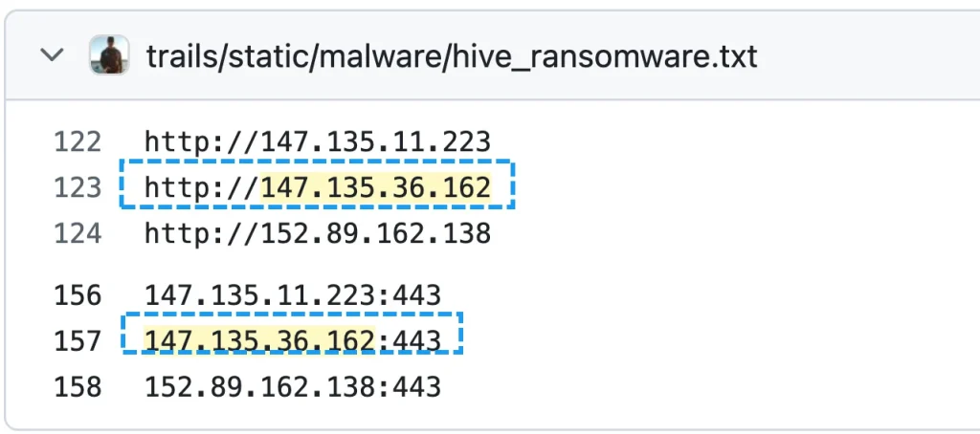Viewport: 980px width, 434px height.
Task: Click the http://152.89.162.138 code line
Action: coord(318,233)
